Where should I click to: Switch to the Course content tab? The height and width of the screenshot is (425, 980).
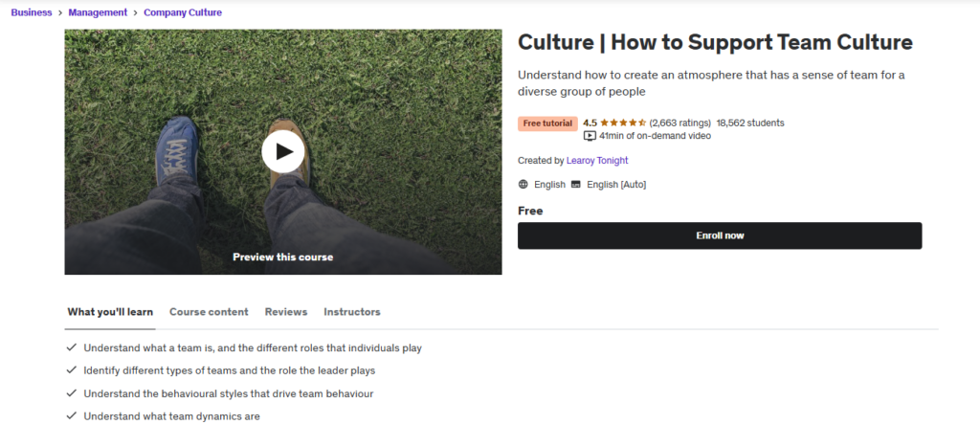[209, 312]
